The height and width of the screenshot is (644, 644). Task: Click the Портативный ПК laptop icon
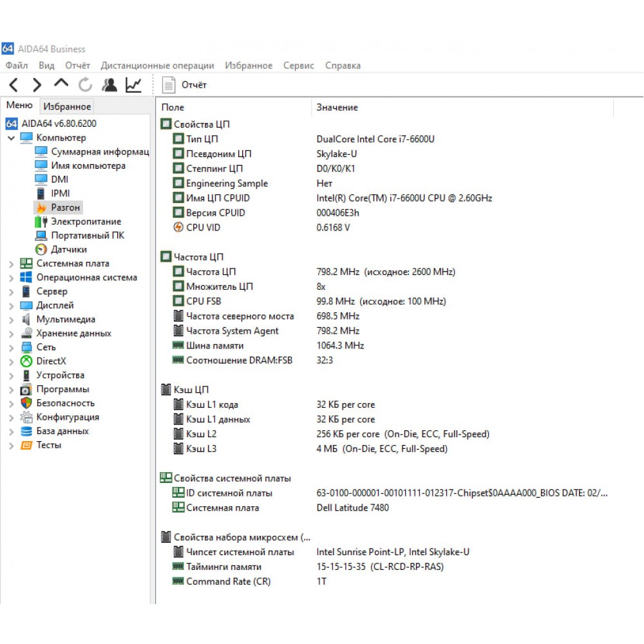41,235
